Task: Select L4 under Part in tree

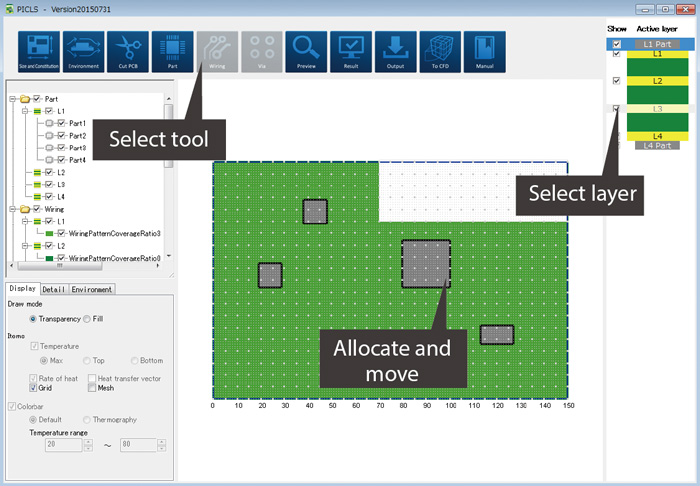Action: 61,197
